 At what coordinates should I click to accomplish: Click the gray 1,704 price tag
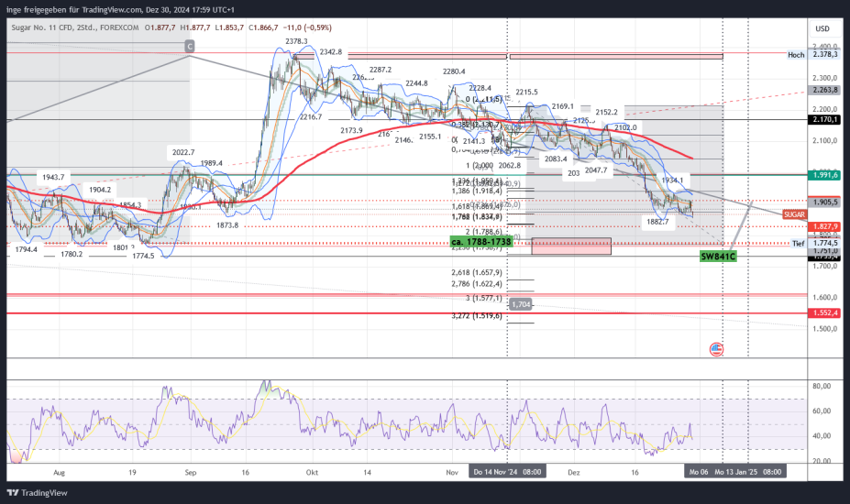521,303
